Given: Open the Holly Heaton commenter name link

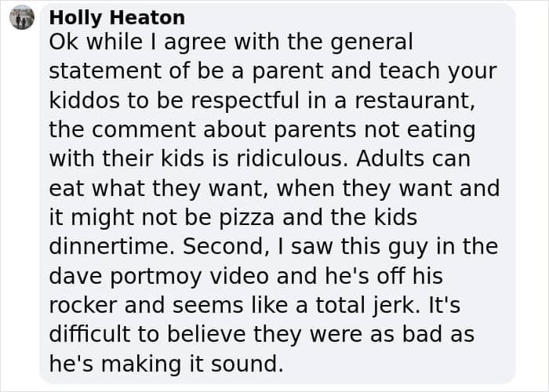Looking at the screenshot, I should 117,17.
